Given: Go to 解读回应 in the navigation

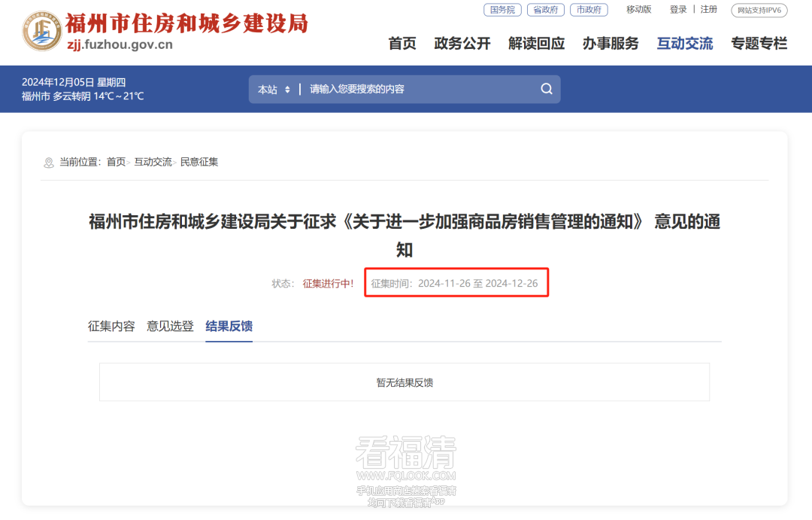Looking at the screenshot, I should [536, 44].
